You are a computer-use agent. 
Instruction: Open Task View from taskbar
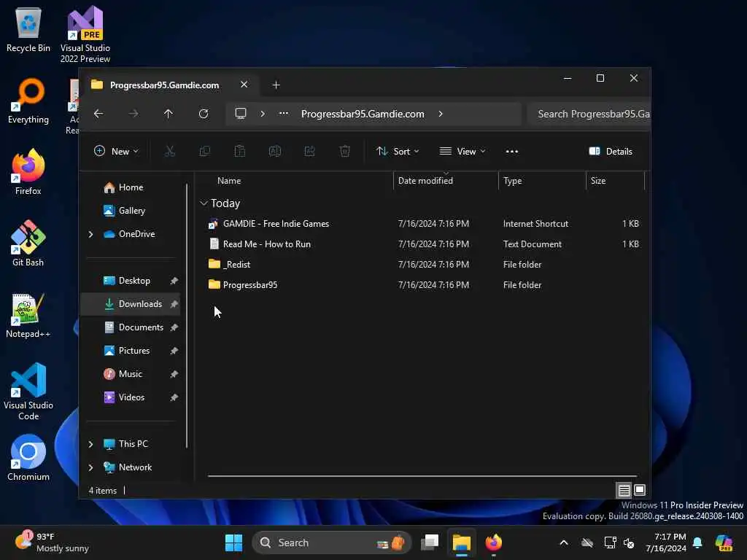click(430, 542)
